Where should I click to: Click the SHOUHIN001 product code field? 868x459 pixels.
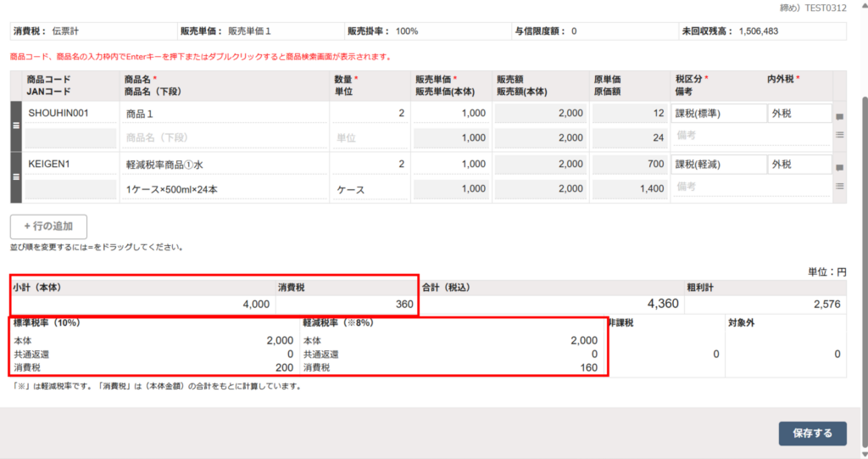[x=70, y=114]
